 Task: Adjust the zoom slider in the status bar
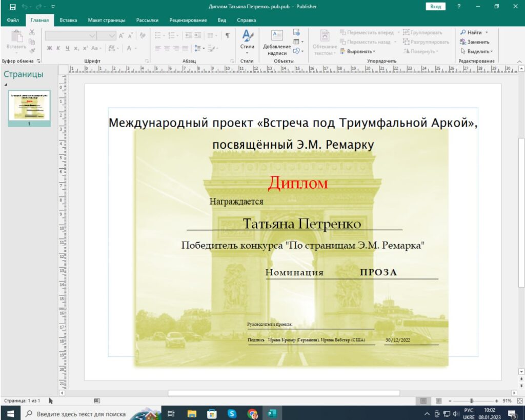471,401
